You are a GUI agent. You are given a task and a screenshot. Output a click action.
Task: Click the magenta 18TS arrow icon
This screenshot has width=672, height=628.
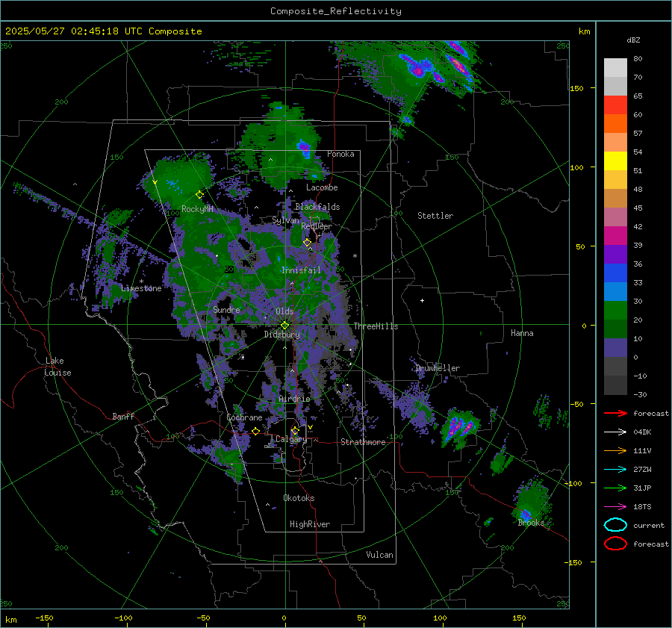tap(615, 507)
